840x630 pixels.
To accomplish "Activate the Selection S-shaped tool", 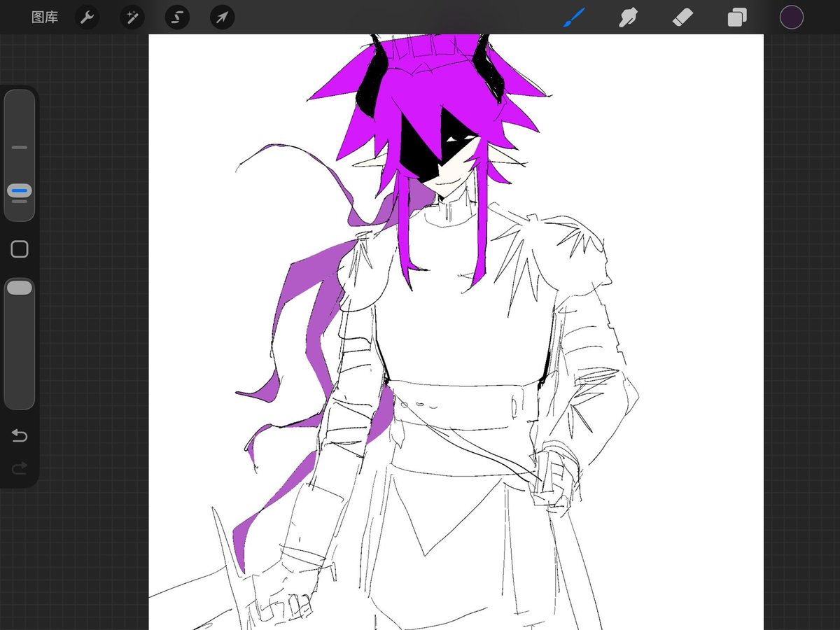I will [x=177, y=17].
